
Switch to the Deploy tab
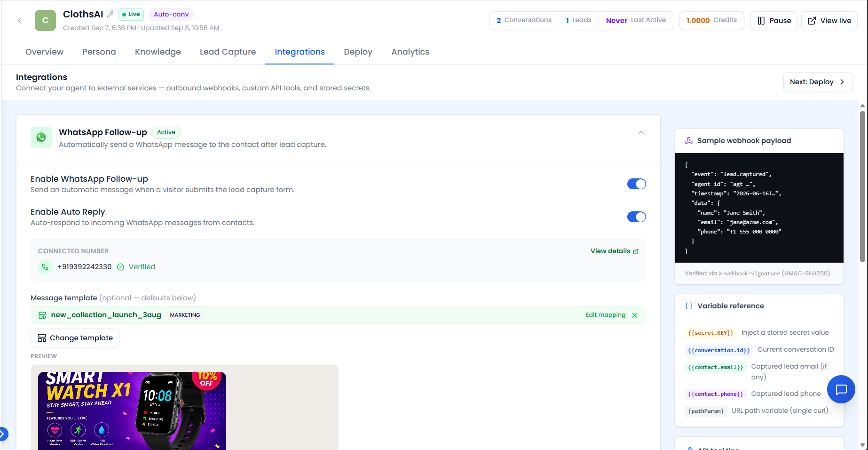tap(358, 52)
